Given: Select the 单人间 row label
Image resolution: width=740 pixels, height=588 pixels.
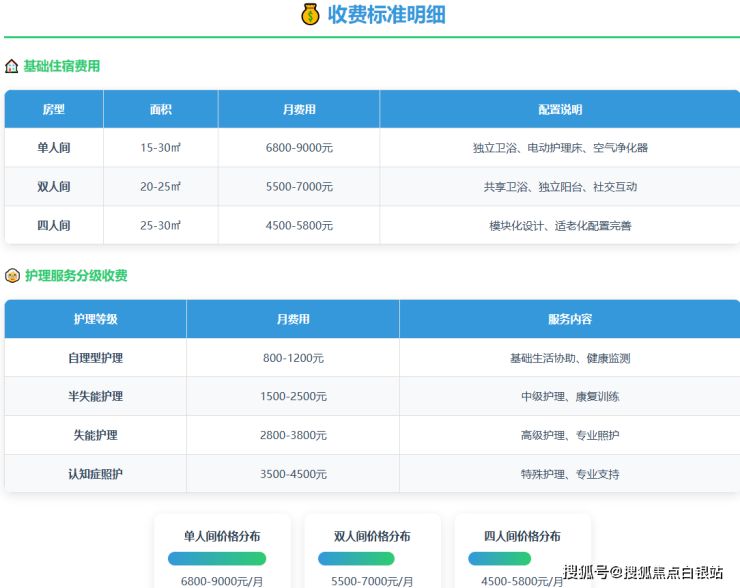Looking at the screenshot, I should 54,148.
